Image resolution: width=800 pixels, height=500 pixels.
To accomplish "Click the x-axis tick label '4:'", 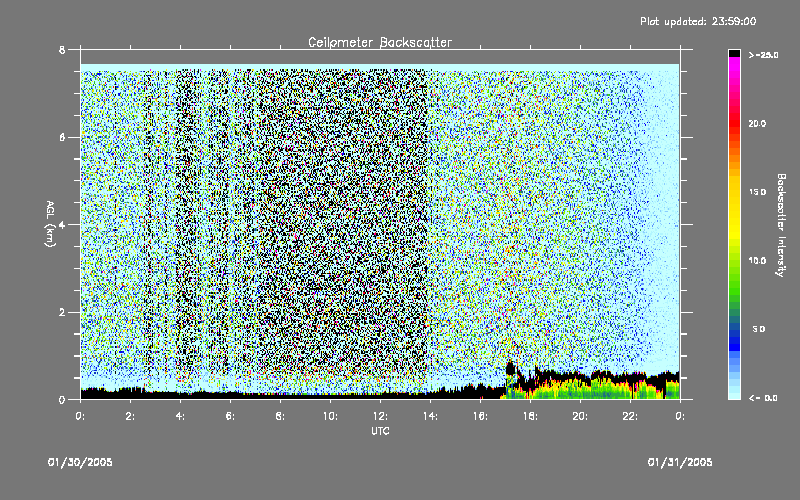I will tap(180, 416).
